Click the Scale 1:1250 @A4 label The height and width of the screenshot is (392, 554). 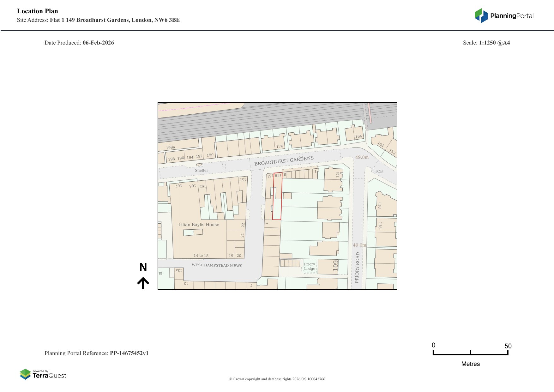[486, 43]
